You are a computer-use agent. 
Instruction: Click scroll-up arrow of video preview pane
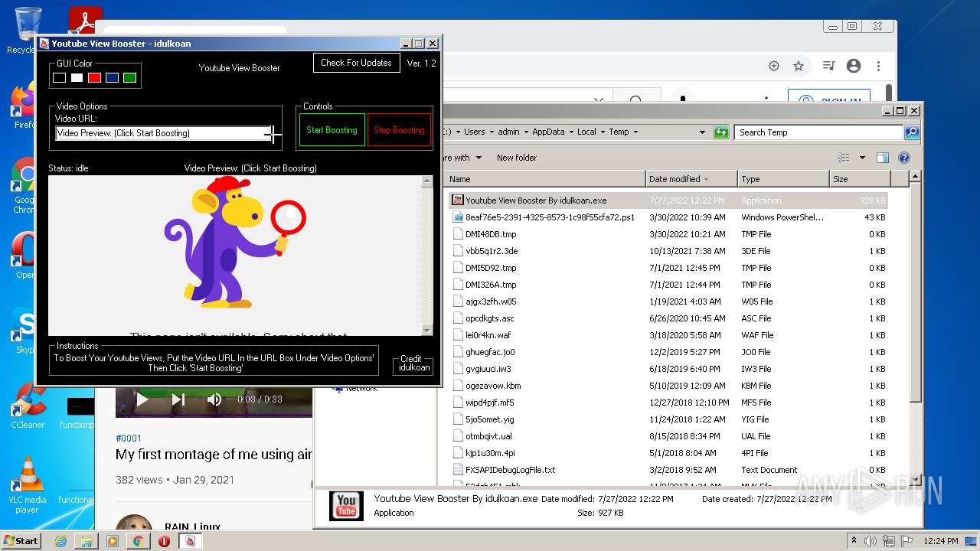pos(427,182)
